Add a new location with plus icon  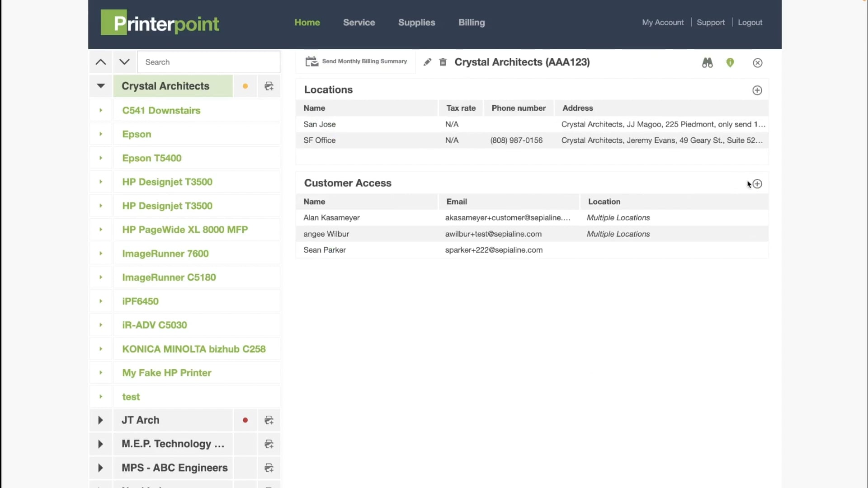[x=757, y=90]
